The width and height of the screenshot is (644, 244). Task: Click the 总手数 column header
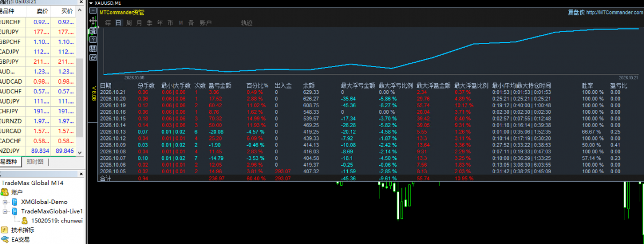[x=146, y=85]
